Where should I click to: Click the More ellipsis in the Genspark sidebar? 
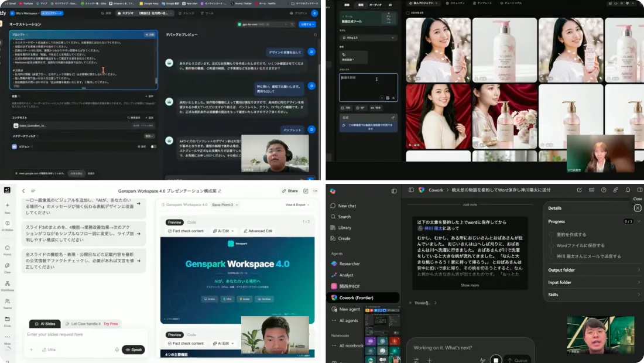click(8, 337)
